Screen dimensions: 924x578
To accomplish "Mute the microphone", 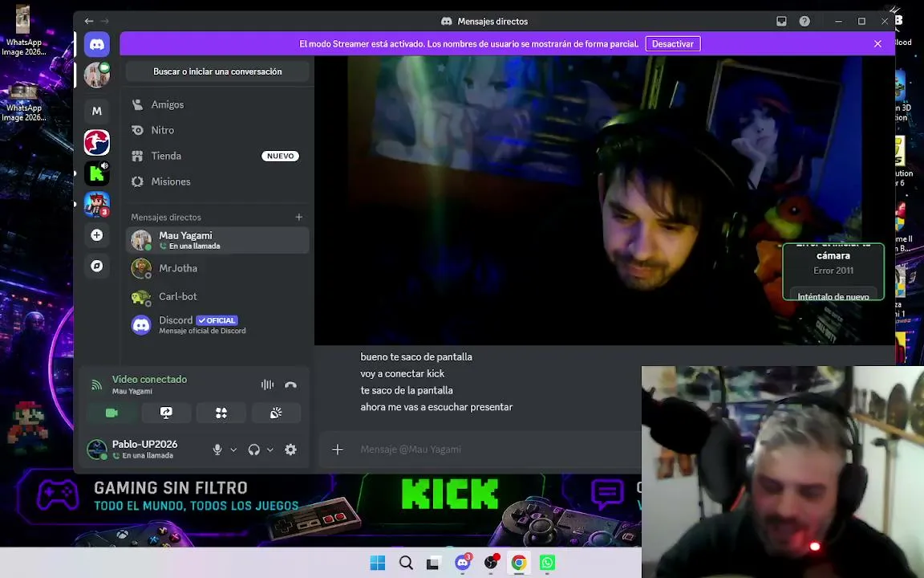I will click(217, 450).
